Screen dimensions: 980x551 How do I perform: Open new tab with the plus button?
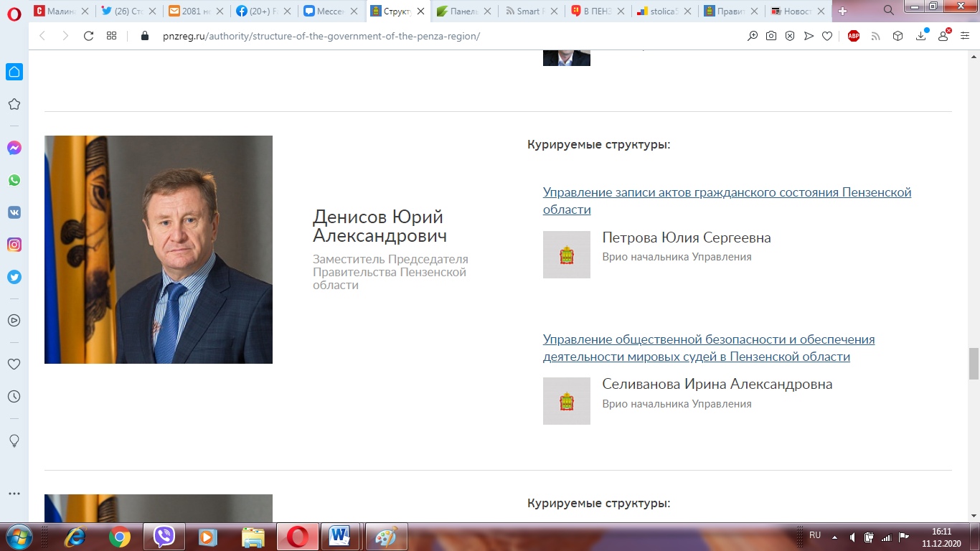pyautogui.click(x=843, y=11)
